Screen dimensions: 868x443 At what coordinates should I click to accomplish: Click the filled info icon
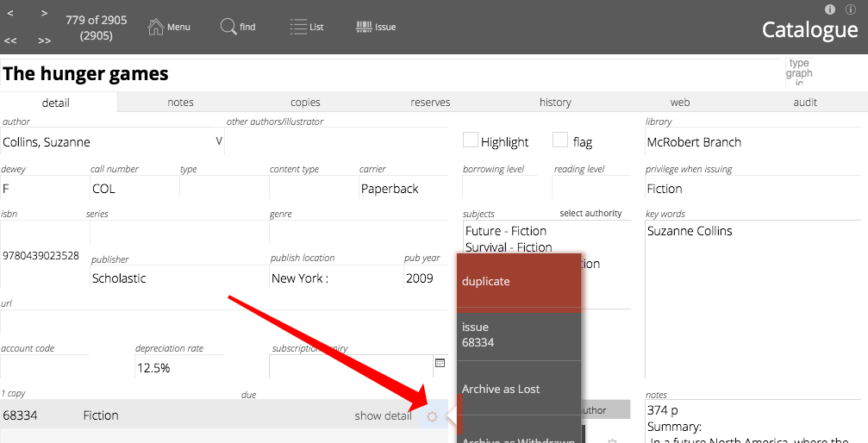pyautogui.click(x=830, y=9)
